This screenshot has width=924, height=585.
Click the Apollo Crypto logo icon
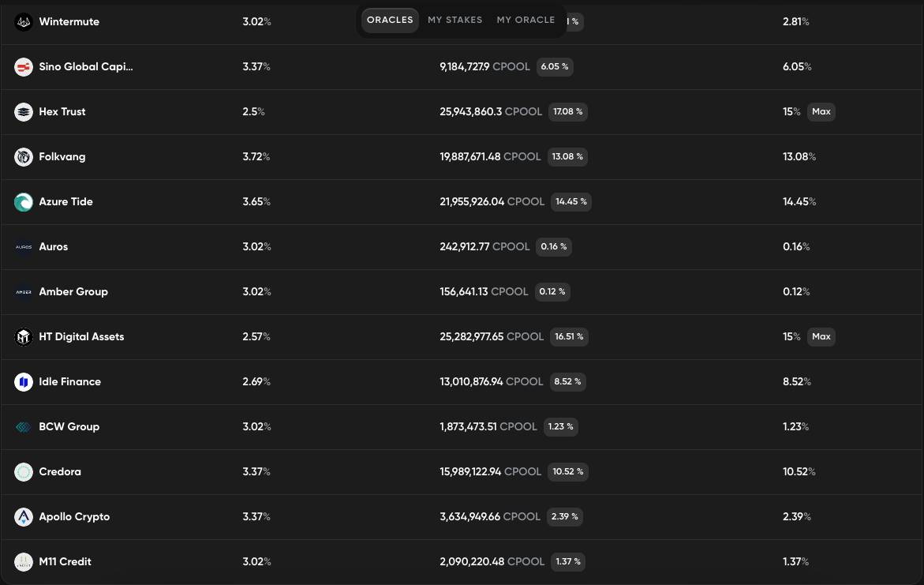coord(24,517)
